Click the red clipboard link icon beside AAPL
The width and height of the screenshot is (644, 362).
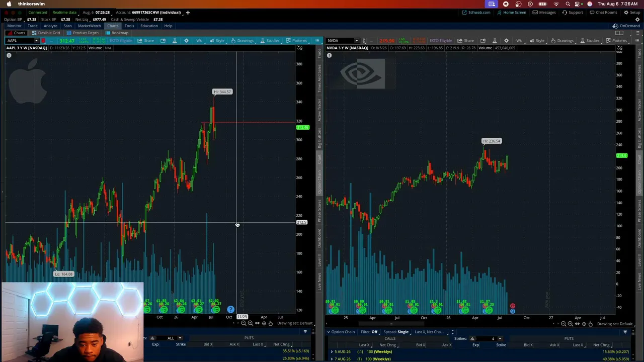43,41
